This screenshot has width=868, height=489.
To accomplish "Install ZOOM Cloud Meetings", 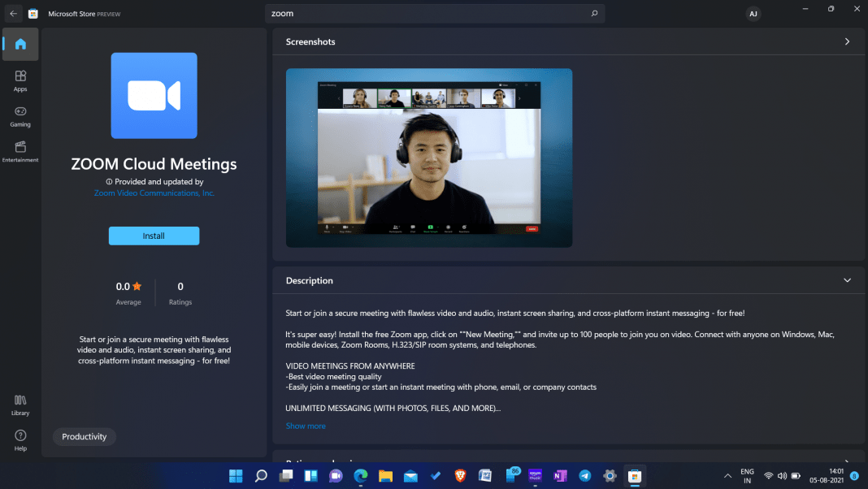I will (x=154, y=236).
